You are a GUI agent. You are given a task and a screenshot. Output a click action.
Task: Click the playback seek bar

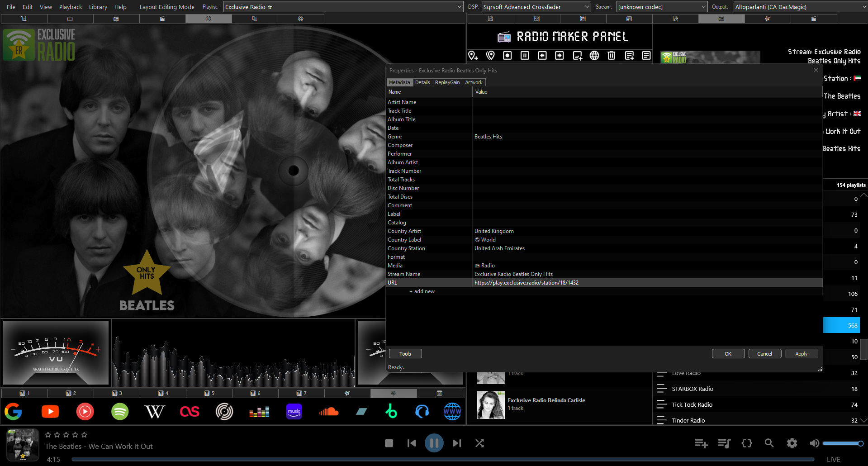[443, 459]
